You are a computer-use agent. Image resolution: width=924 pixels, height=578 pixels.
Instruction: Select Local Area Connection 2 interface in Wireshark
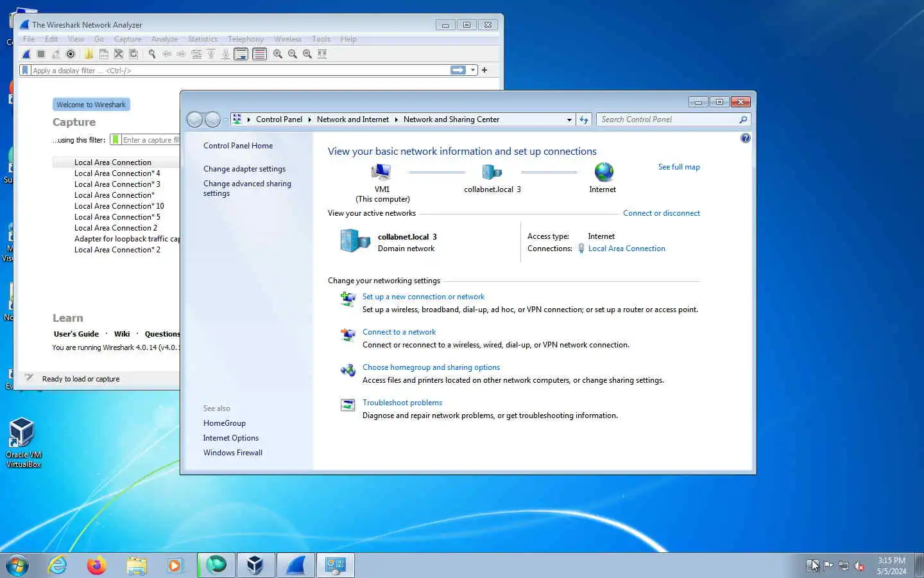pyautogui.click(x=116, y=228)
